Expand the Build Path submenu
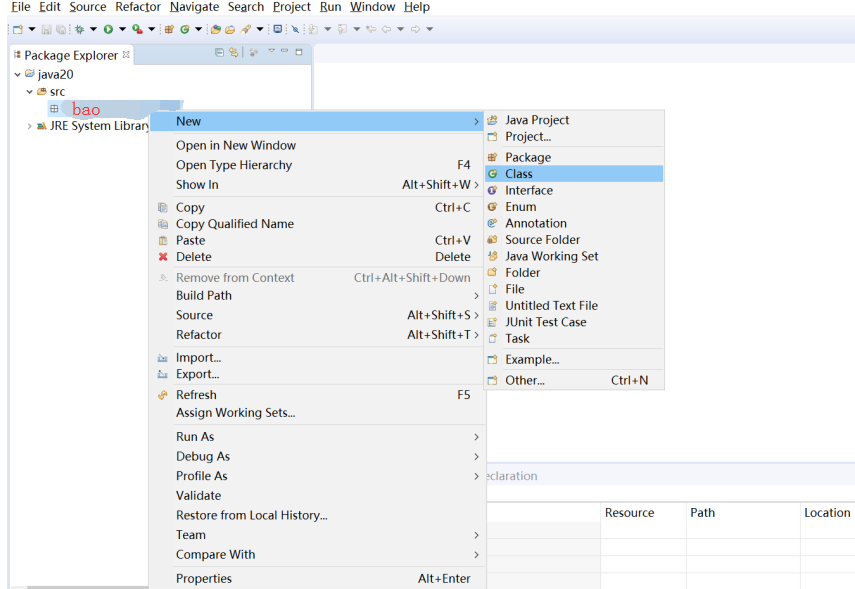 pos(317,296)
